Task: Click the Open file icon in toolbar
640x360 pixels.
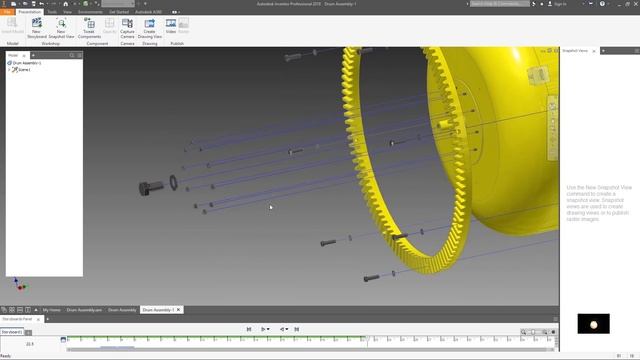Action: (24, 4)
